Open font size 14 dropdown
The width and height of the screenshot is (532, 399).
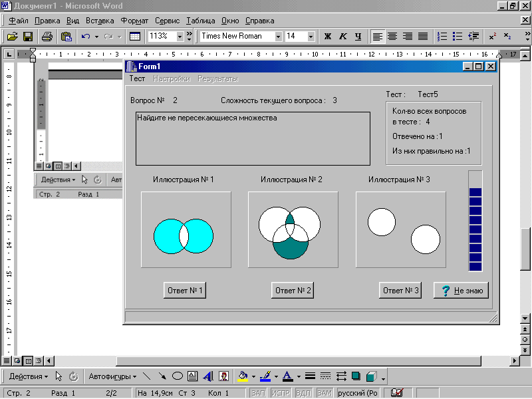311,37
